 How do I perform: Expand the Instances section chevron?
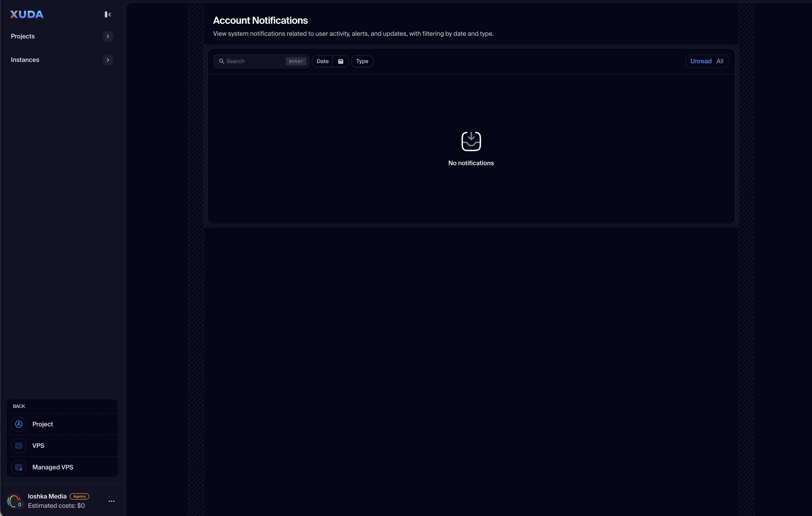point(107,60)
